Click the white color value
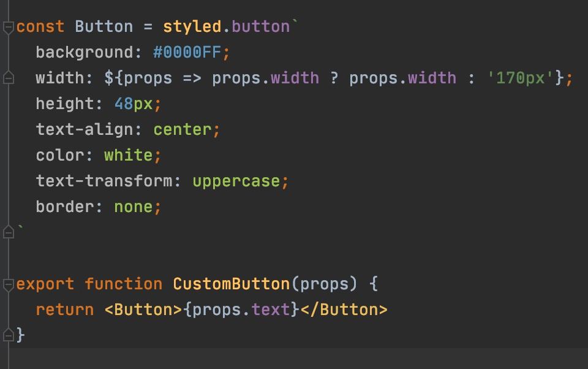 pos(128,155)
